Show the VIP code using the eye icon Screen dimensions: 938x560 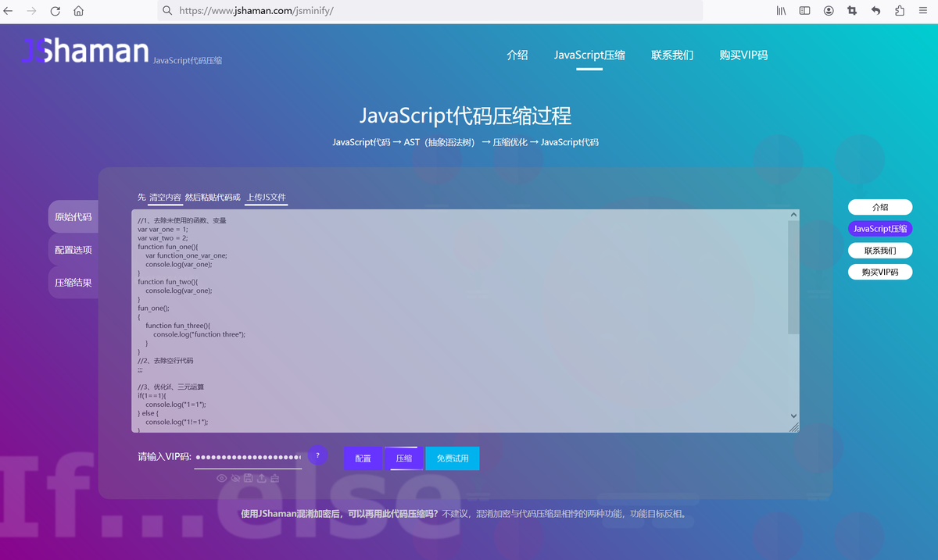[x=221, y=478]
